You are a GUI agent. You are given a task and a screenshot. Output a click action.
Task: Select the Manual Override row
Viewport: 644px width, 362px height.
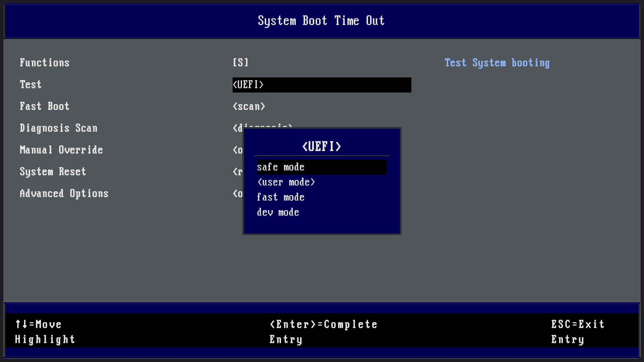61,150
